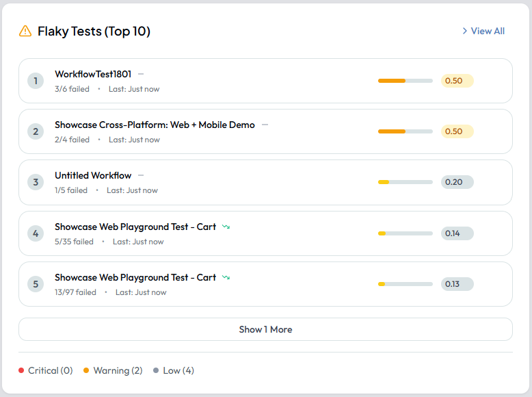
Task: Click the warning triangle icon beside Flaky Tests
Action: click(x=25, y=31)
